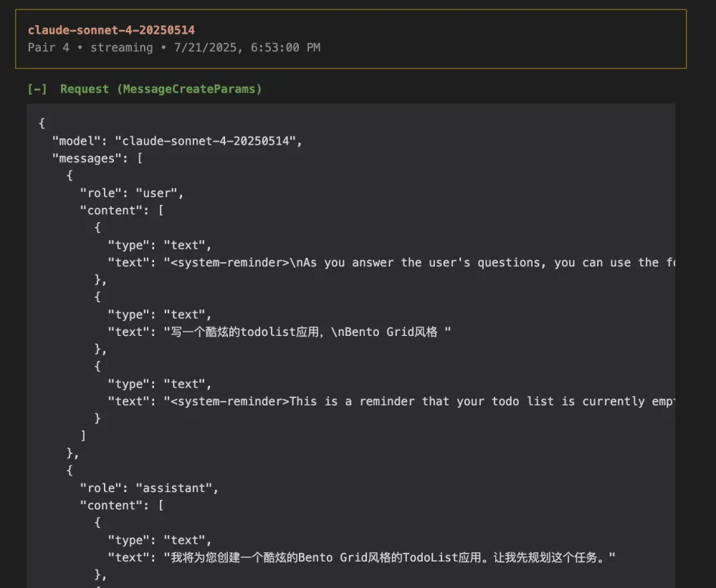The height and width of the screenshot is (588, 716).
Task: Click the text line starting '<system-reminder>\nAs you answer'
Action: (391, 262)
